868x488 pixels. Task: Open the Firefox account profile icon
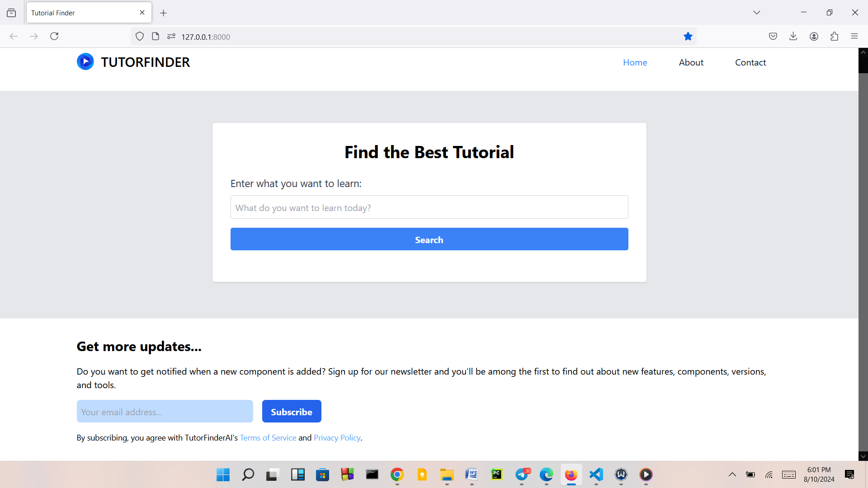point(814,37)
